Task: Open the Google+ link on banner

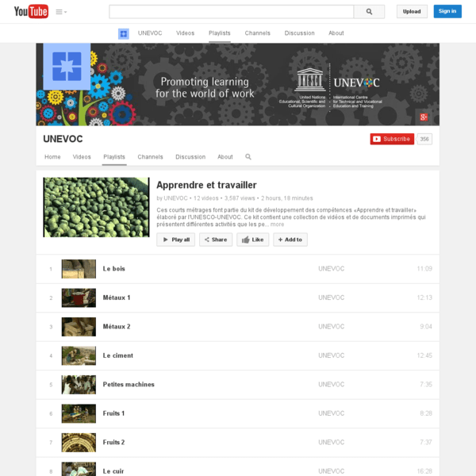Action: coord(424,117)
